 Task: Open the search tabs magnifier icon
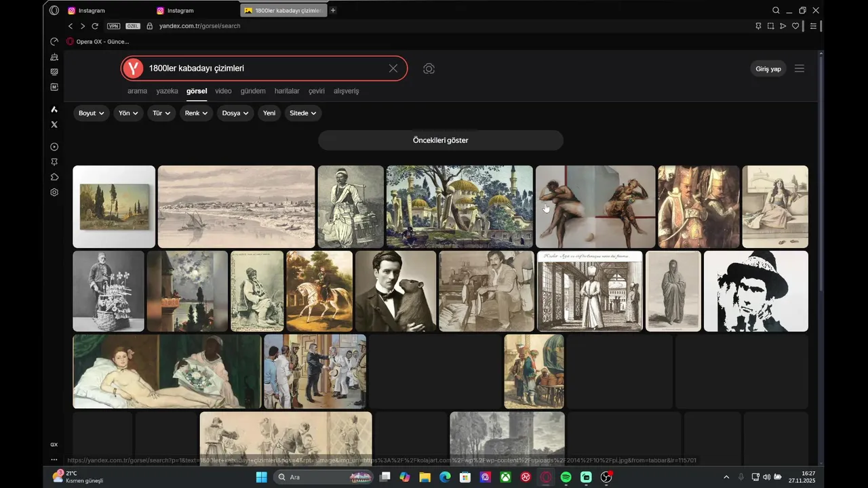click(x=776, y=10)
